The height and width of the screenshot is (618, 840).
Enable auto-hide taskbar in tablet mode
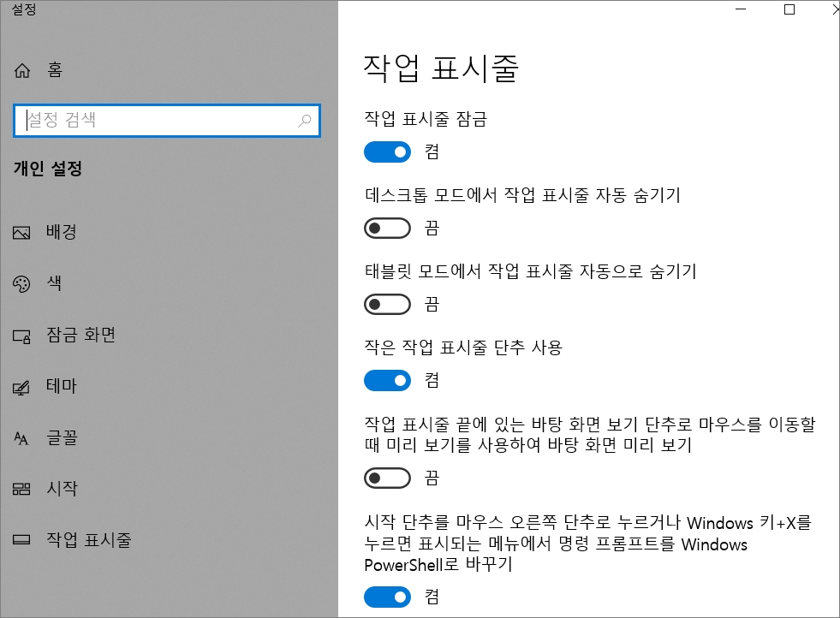[x=387, y=304]
